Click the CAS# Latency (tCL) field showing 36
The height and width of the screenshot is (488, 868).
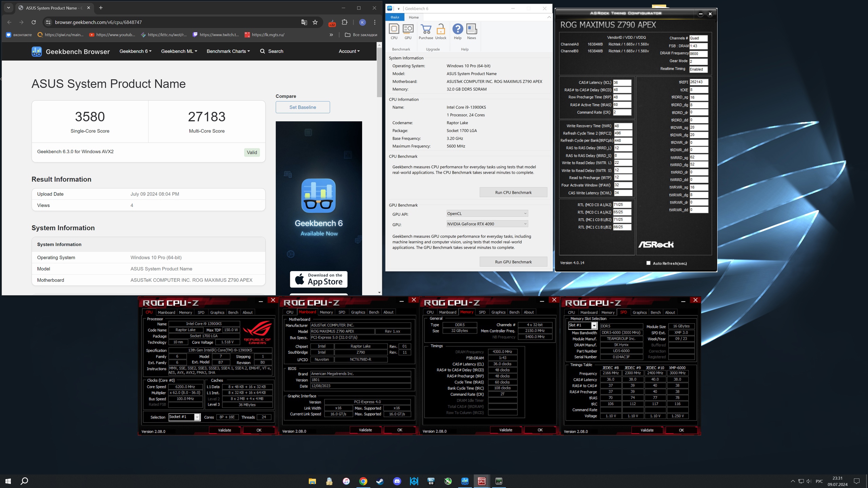click(622, 82)
